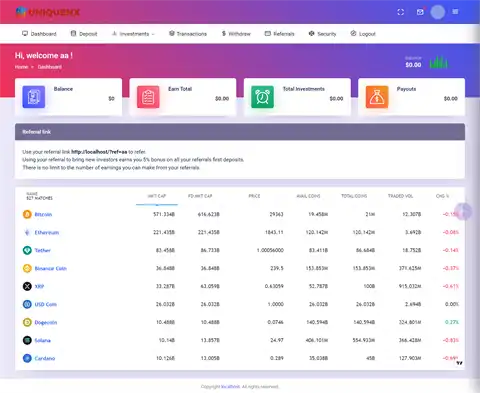Click USD Coin change value 0.00%

pyautogui.click(x=452, y=304)
